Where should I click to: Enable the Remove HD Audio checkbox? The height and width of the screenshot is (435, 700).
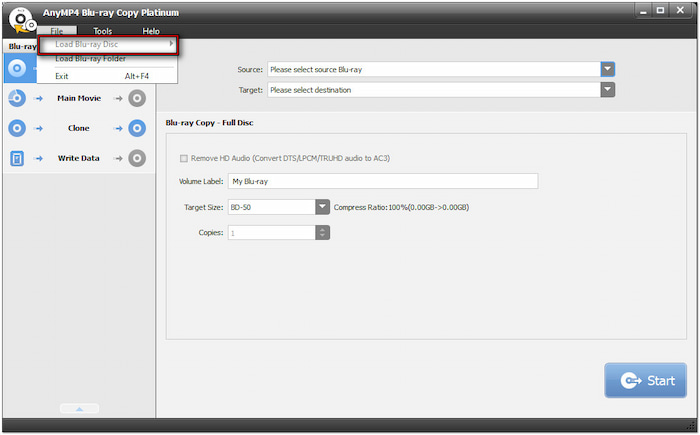click(183, 158)
